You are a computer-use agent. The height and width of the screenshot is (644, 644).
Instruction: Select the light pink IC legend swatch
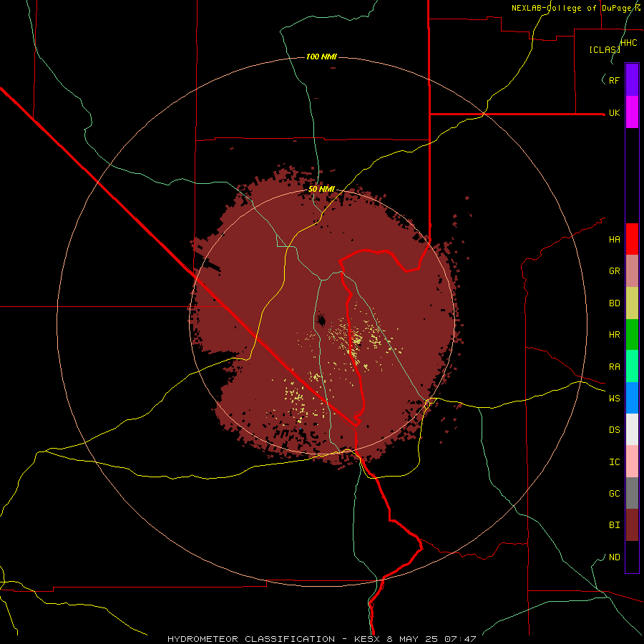pyautogui.click(x=632, y=462)
